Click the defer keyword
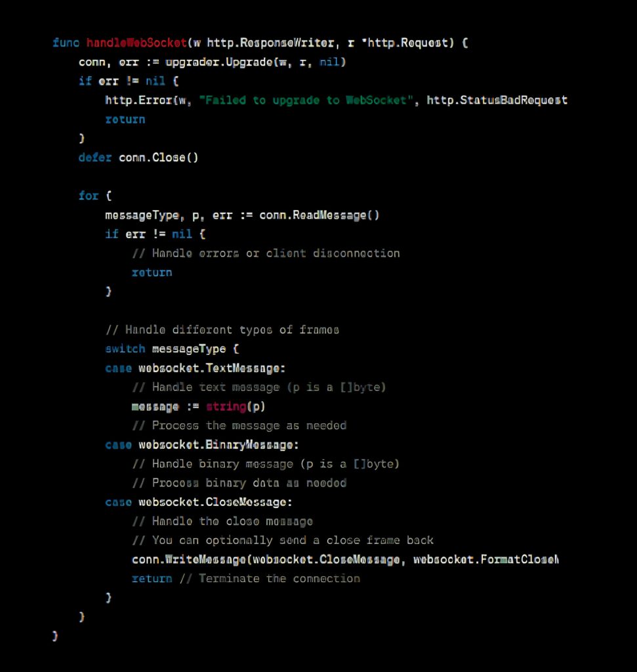 (95, 157)
